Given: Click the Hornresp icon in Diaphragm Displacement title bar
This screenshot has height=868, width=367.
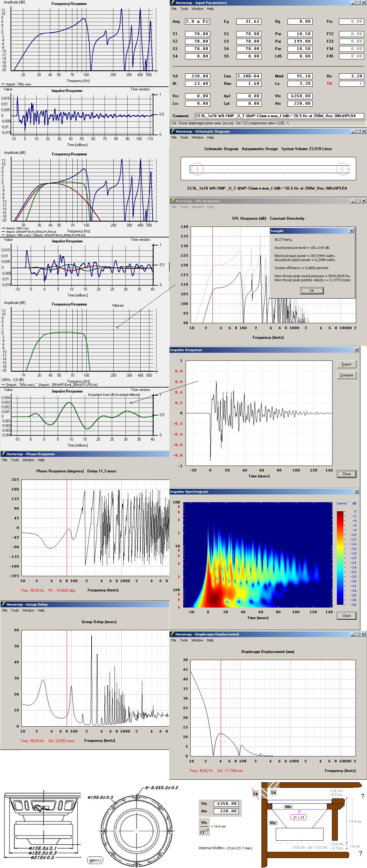Looking at the screenshot, I should point(173,634).
